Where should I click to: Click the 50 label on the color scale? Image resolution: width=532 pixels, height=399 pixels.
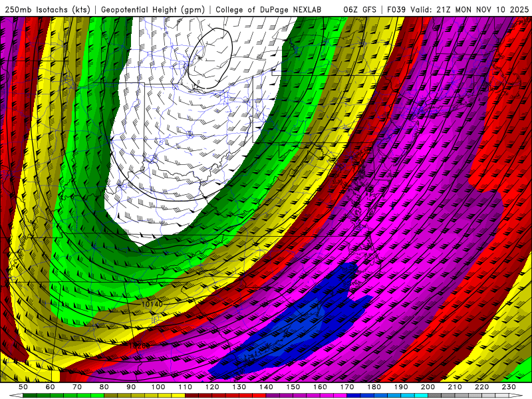tap(23, 387)
